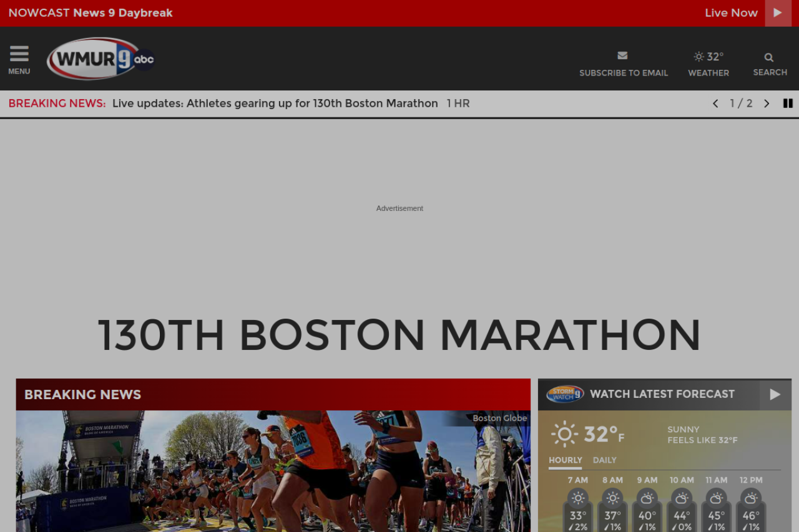Click the Subscribe to Email envelope icon
The image size is (799, 532).
coord(622,56)
